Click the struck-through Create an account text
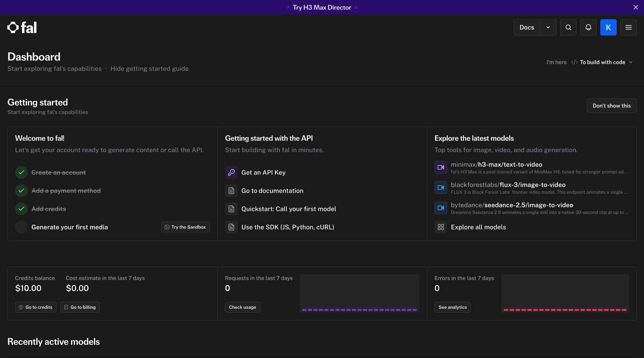The height and width of the screenshot is (358, 644). (59, 172)
